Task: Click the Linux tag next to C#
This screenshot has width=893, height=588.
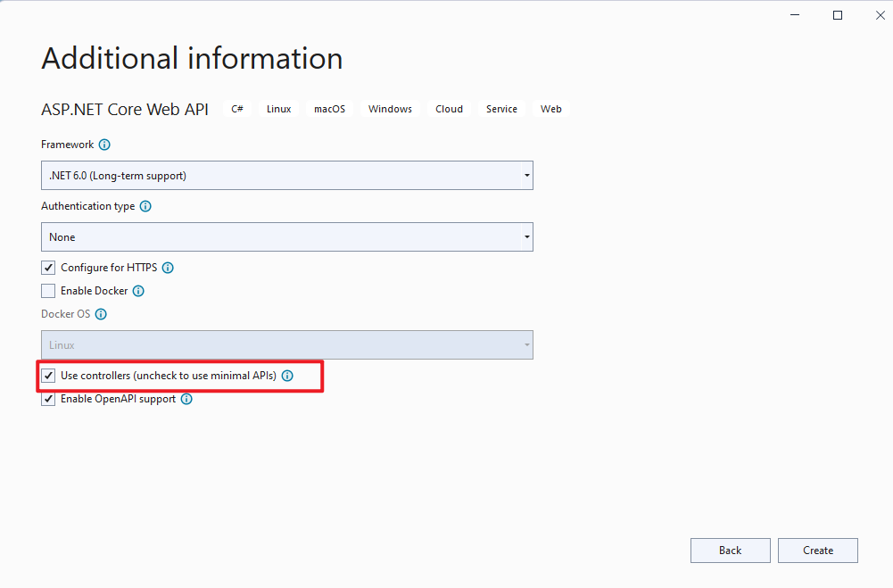Action: [x=279, y=109]
